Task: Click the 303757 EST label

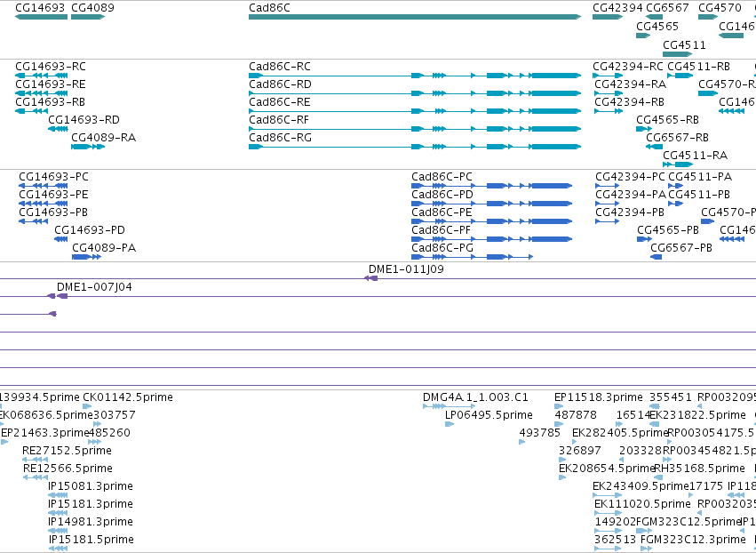Action: pyautogui.click(x=115, y=415)
